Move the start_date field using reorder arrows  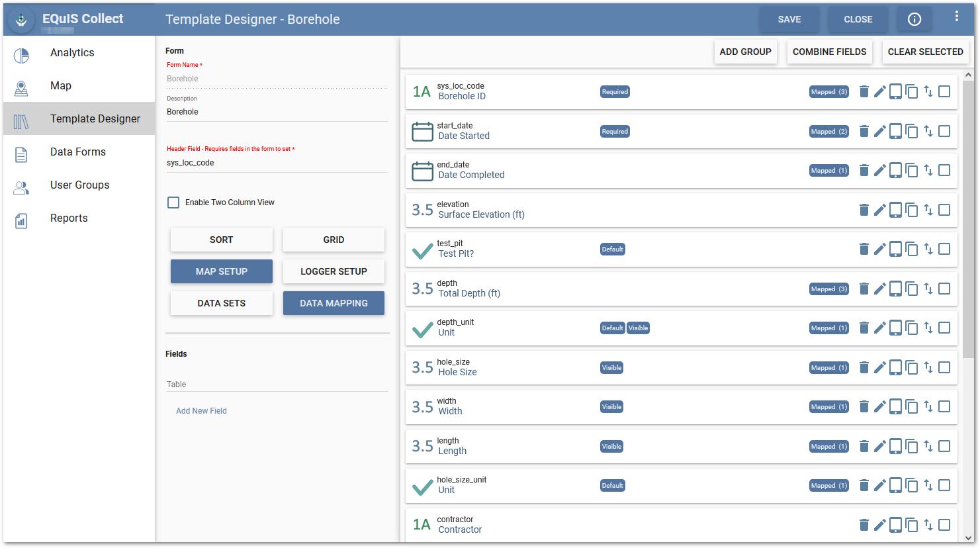928,131
